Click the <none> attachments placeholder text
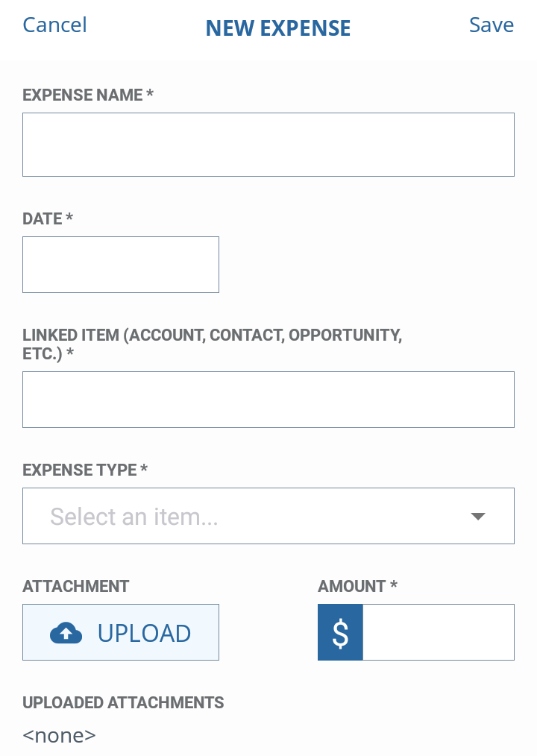The width and height of the screenshot is (537, 756). (60, 736)
